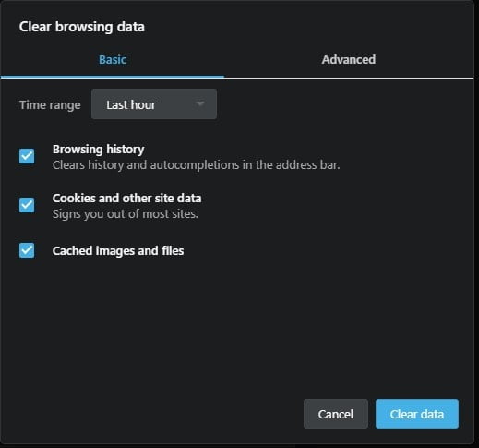Click the Clear browsing data title
The image size is (479, 448).
point(82,27)
